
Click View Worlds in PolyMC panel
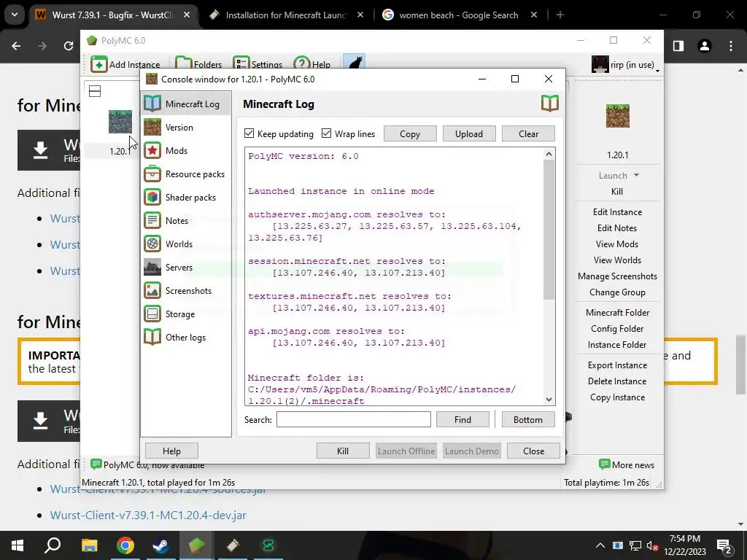click(x=617, y=260)
